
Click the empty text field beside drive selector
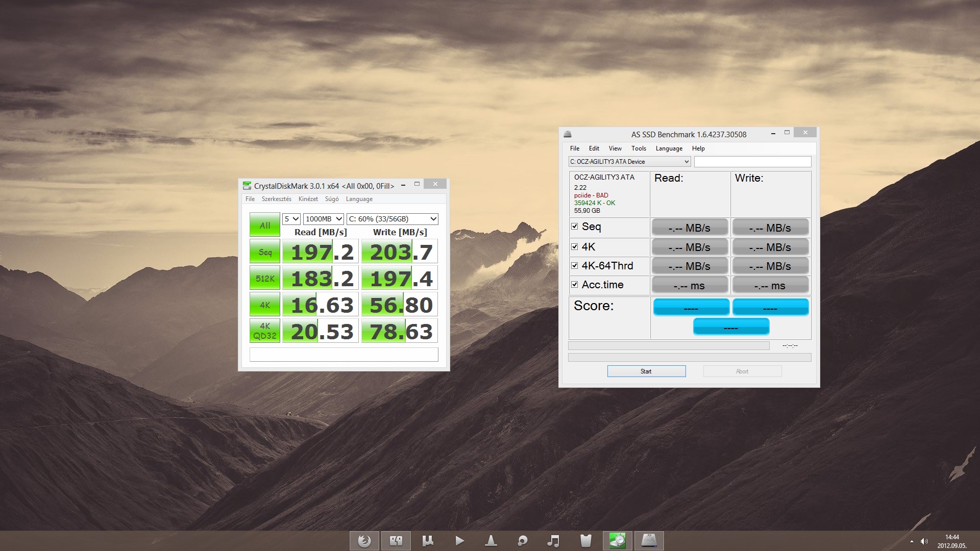point(752,162)
